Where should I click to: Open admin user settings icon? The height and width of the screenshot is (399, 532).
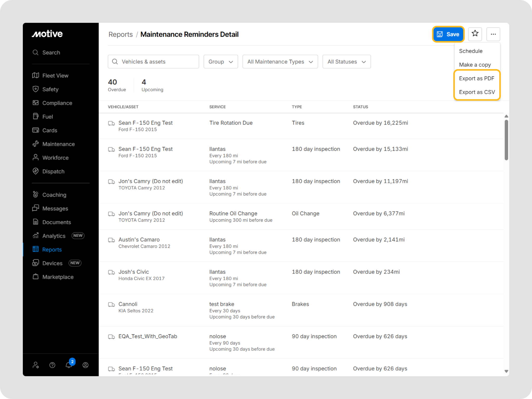pyautogui.click(x=36, y=365)
